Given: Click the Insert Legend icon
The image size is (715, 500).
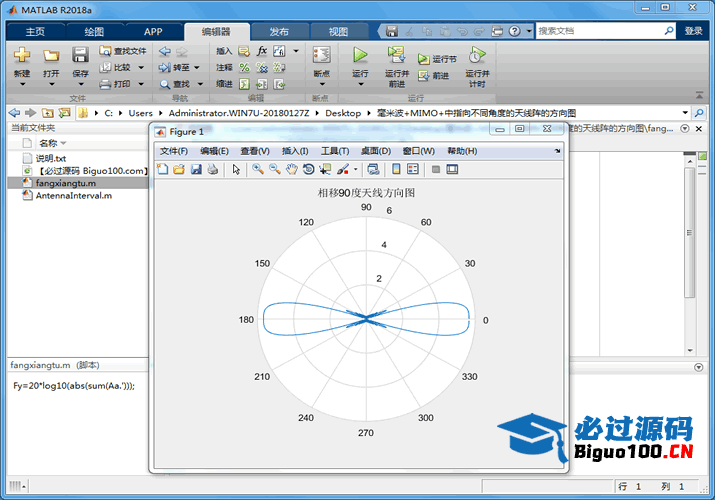Looking at the screenshot, I should pyautogui.click(x=413, y=169).
